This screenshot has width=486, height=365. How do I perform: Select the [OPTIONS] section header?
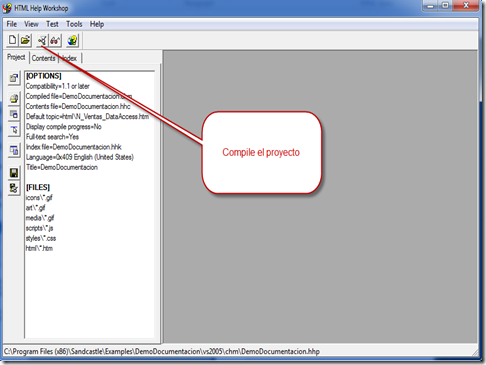pyautogui.click(x=44, y=76)
